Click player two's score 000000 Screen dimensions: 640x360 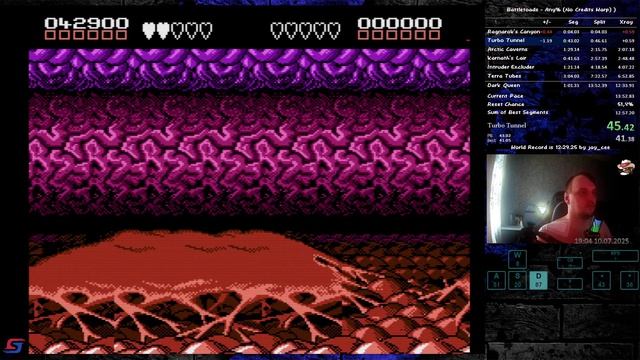[400, 23]
